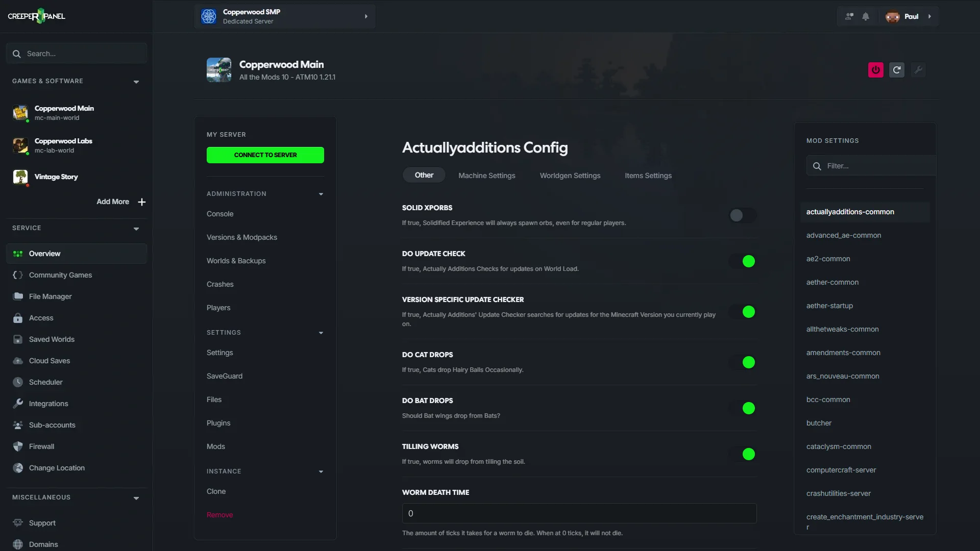
Task: Collapse the Settings section arrow
Action: click(321, 333)
